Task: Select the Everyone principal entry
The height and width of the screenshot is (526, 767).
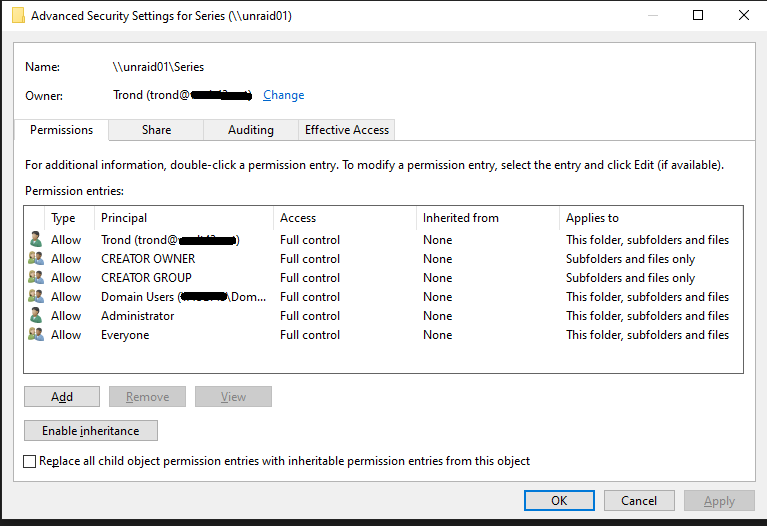Action: (x=125, y=335)
